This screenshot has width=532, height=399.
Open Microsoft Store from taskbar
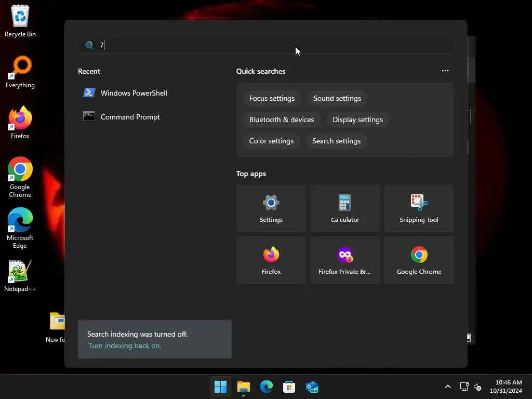(289, 387)
